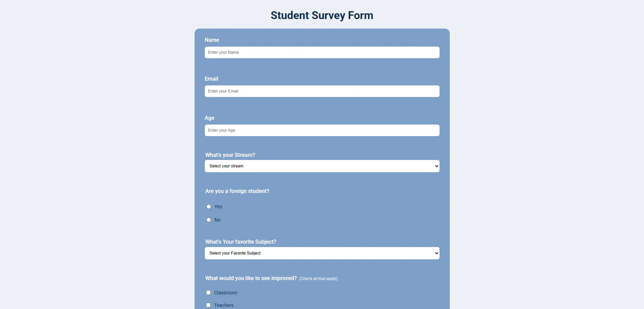This screenshot has width=644, height=309.
Task: Select the Yes radio button
Action: tap(209, 207)
